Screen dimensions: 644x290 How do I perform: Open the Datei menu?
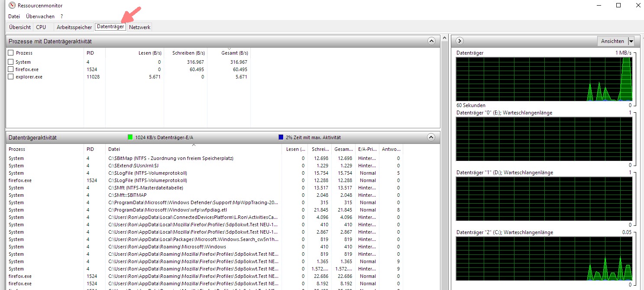14,16
